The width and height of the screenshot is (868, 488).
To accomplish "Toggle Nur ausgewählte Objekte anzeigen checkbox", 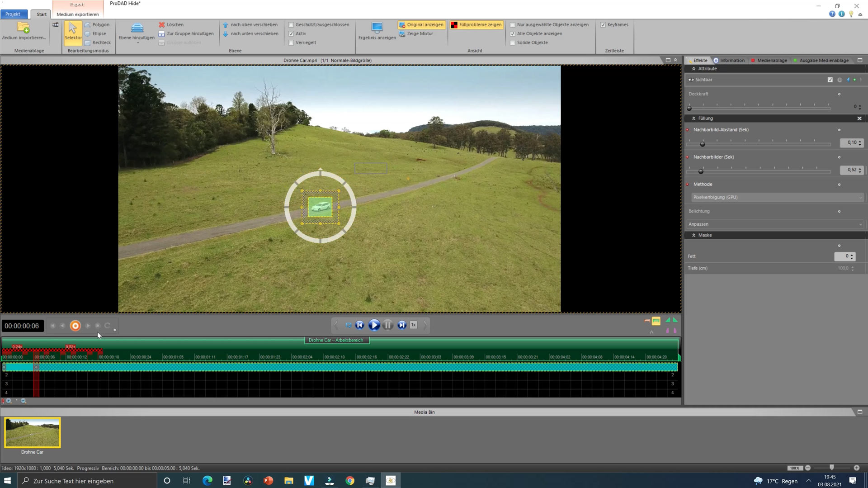I will [x=513, y=25].
